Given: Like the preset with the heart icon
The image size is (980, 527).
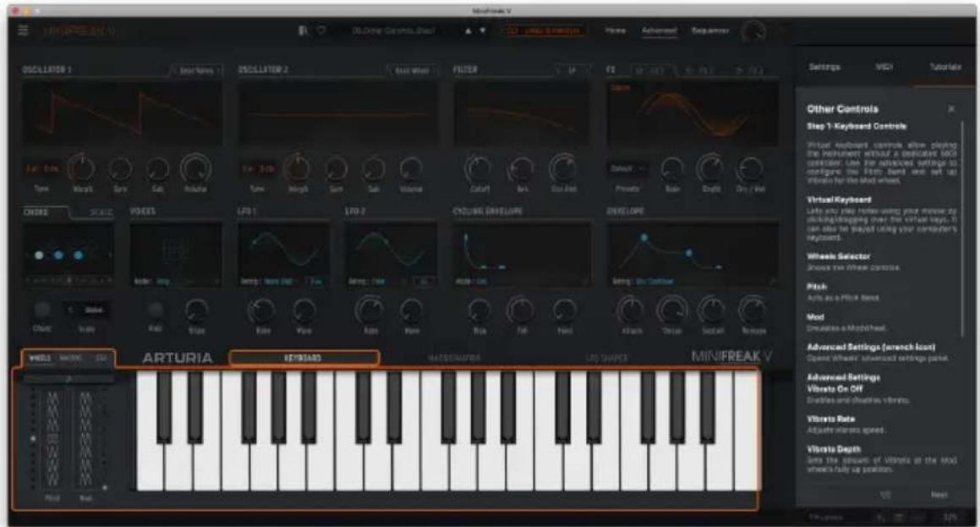Looking at the screenshot, I should click(320, 30).
